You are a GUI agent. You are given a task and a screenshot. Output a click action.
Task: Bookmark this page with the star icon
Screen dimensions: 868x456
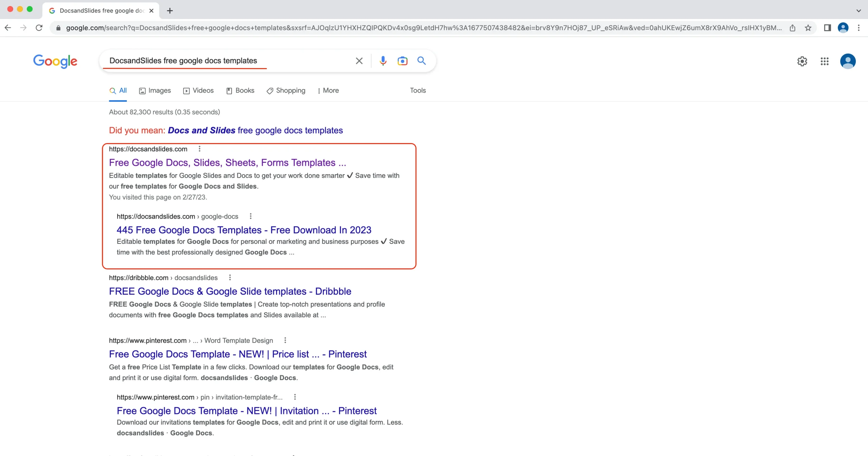click(x=807, y=28)
